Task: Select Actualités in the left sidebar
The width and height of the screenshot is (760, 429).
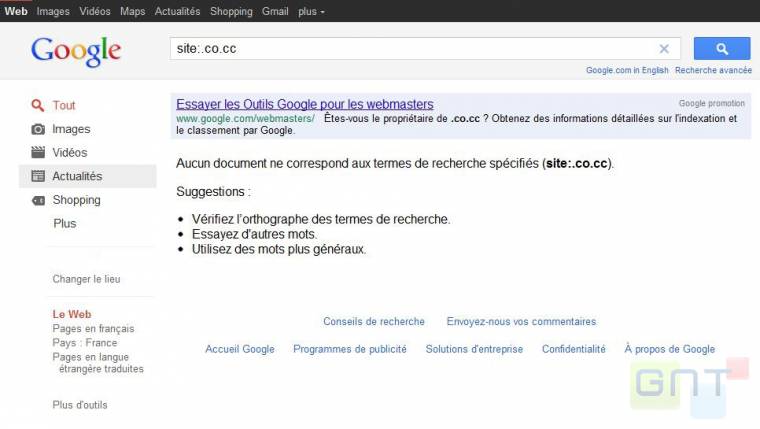Action: (x=77, y=176)
